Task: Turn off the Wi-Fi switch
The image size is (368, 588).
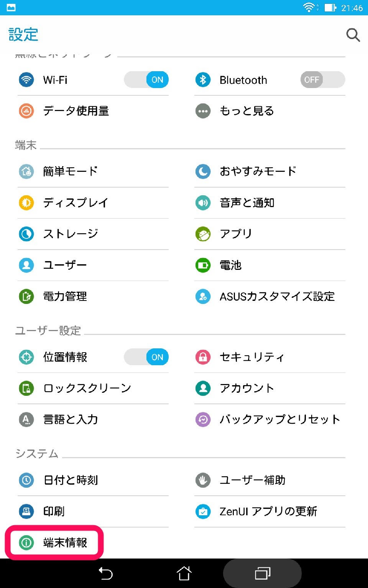Action: click(x=146, y=80)
